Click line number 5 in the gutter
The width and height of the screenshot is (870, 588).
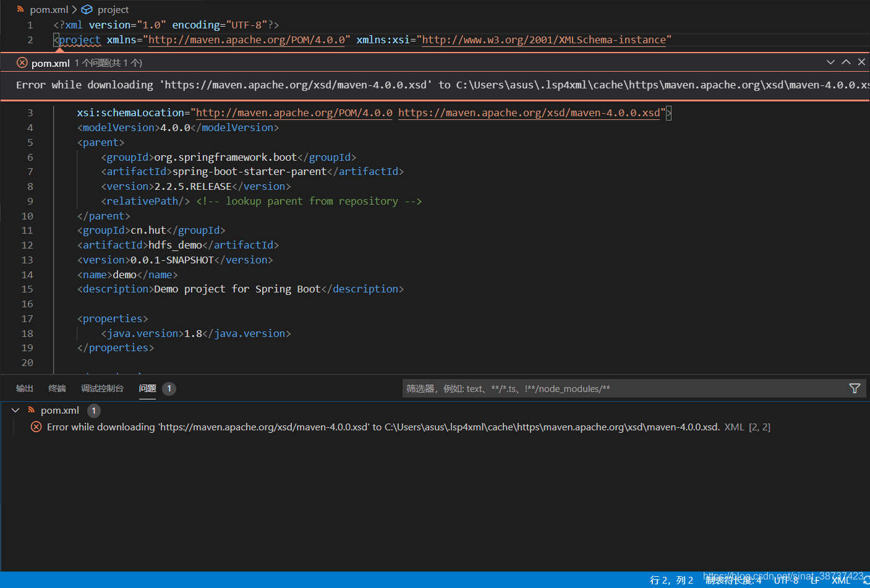tap(30, 142)
